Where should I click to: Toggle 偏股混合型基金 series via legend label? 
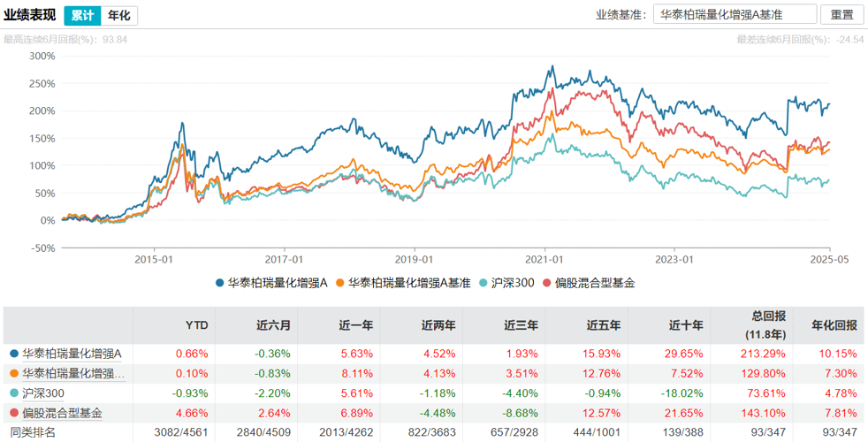594,284
